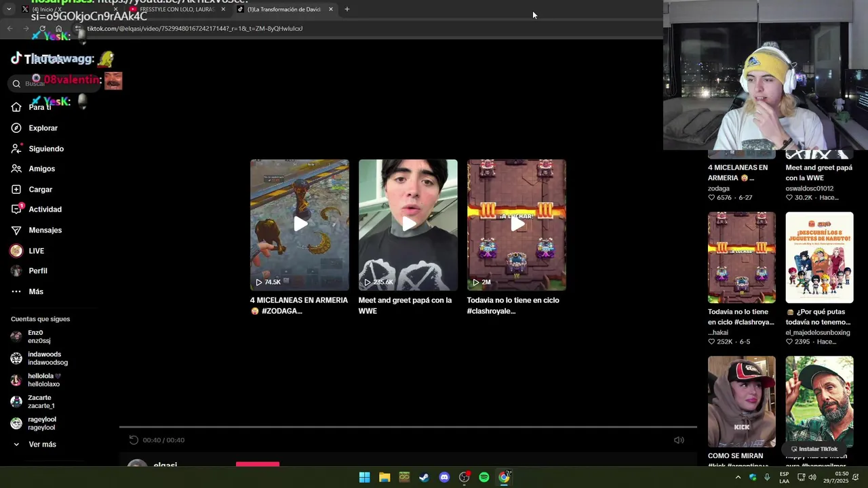868x488 pixels.
Task: Play the 4 MICELANEAS EN ARMERIA suggested video
Action: tap(300, 225)
